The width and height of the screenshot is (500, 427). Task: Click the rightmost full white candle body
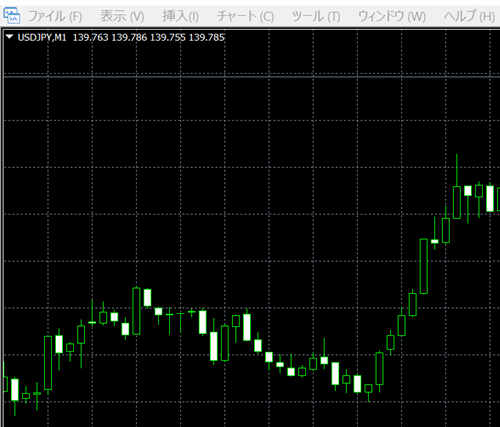coord(490,198)
